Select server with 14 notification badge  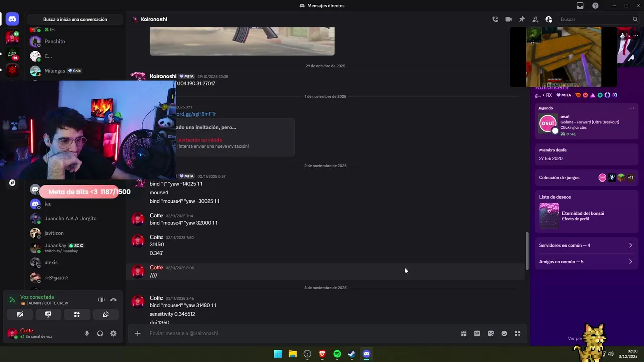pos(12,54)
